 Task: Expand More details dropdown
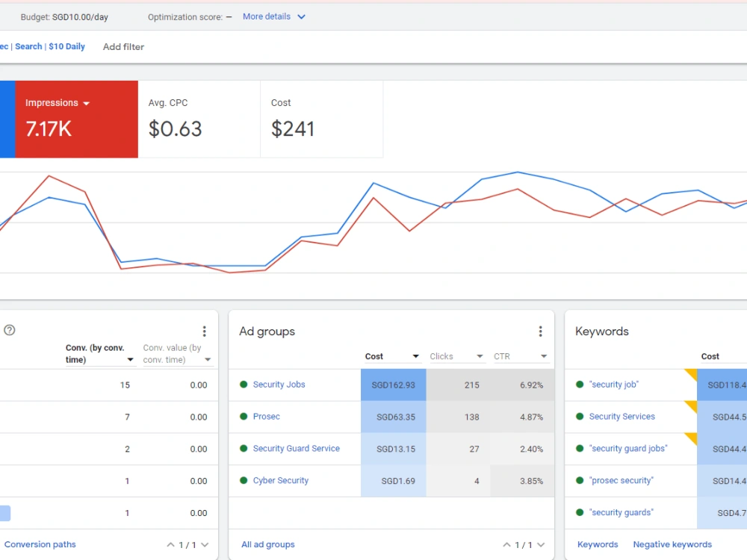tap(274, 16)
